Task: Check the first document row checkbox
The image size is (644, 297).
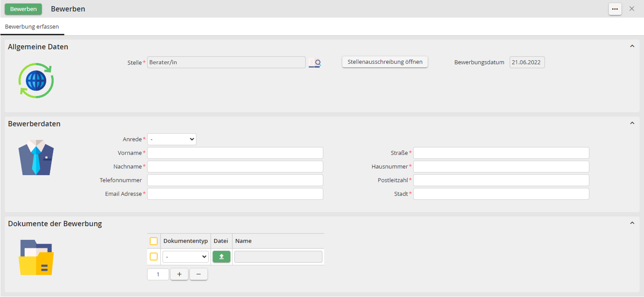Action: pos(154,257)
